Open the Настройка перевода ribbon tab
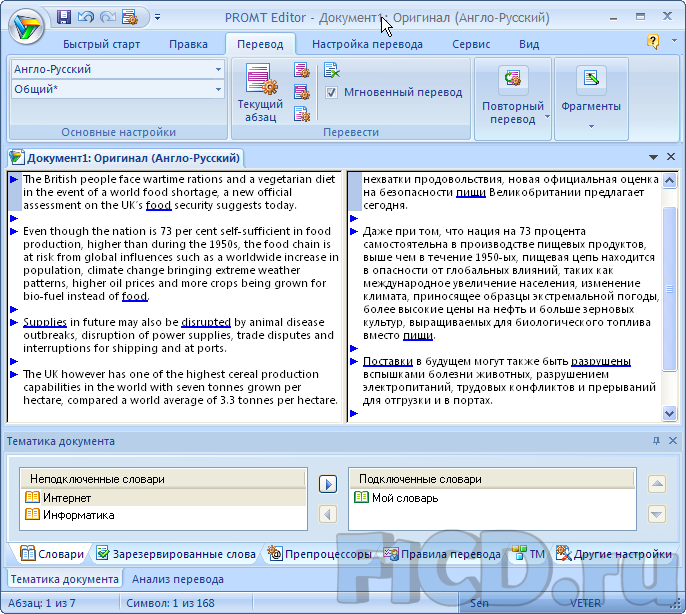 click(x=367, y=44)
